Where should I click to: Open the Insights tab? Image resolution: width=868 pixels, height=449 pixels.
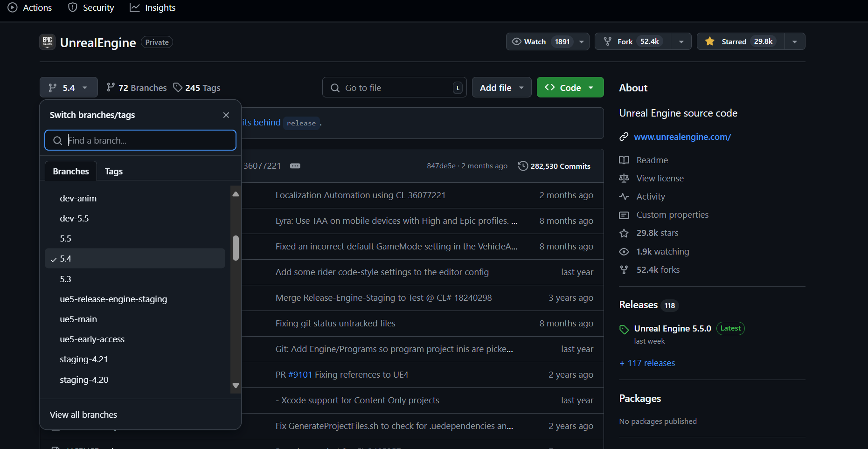coord(153,7)
